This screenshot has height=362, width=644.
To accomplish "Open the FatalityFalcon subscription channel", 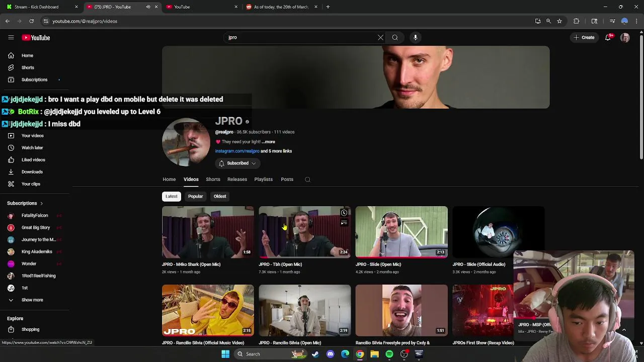I will pos(35,216).
